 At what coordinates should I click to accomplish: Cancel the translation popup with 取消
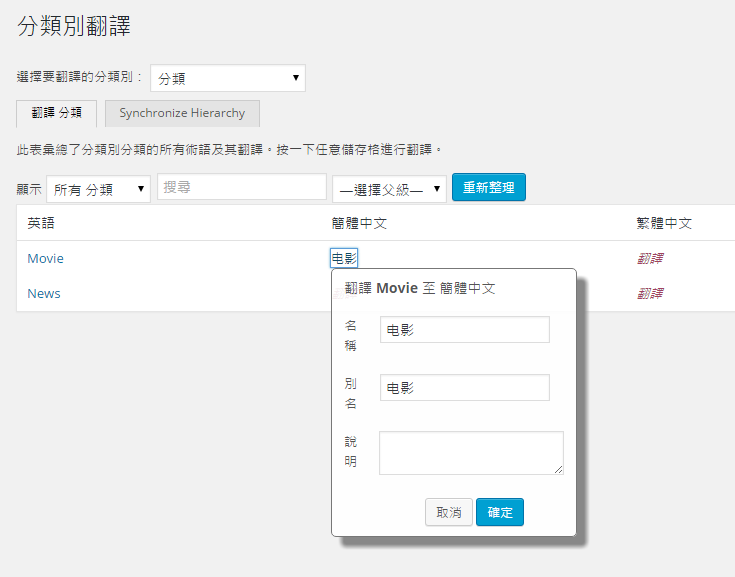click(x=448, y=512)
